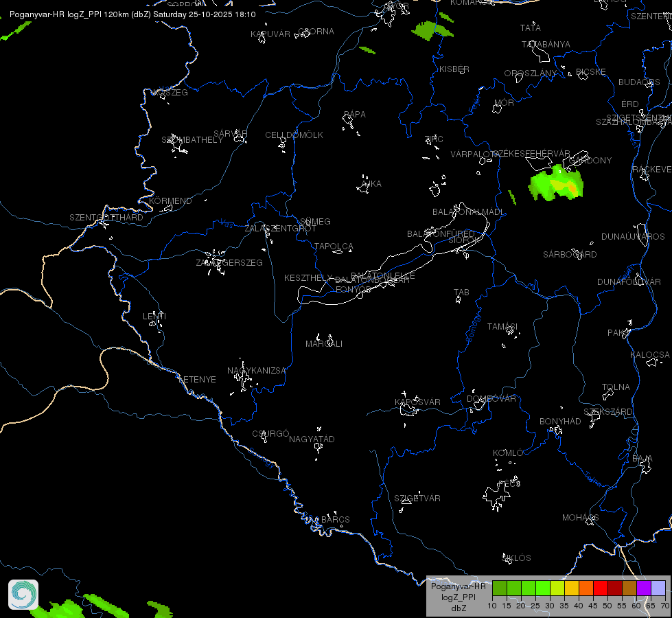672x618 pixels.
Task: Click the SZENTGOTTHÁRD city label
Action: (106, 218)
